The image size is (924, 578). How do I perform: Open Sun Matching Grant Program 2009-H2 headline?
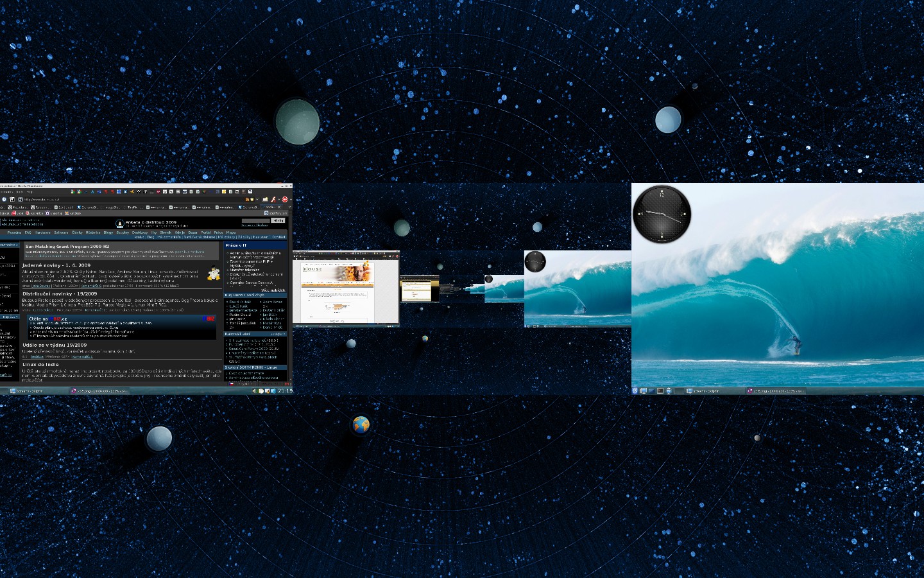click(x=67, y=246)
